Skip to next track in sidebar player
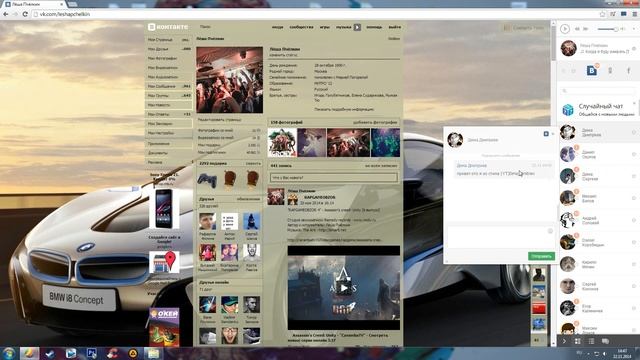The width and height of the screenshot is (640, 360). [x=586, y=29]
